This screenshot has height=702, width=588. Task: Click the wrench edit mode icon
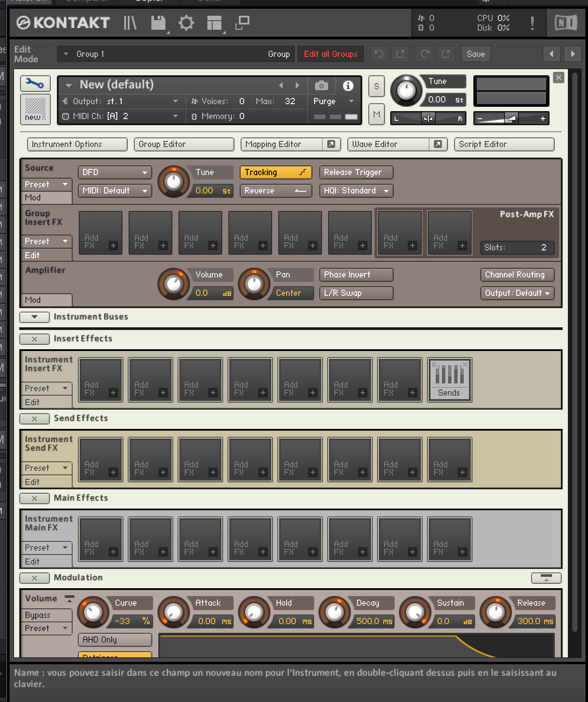pos(35,83)
